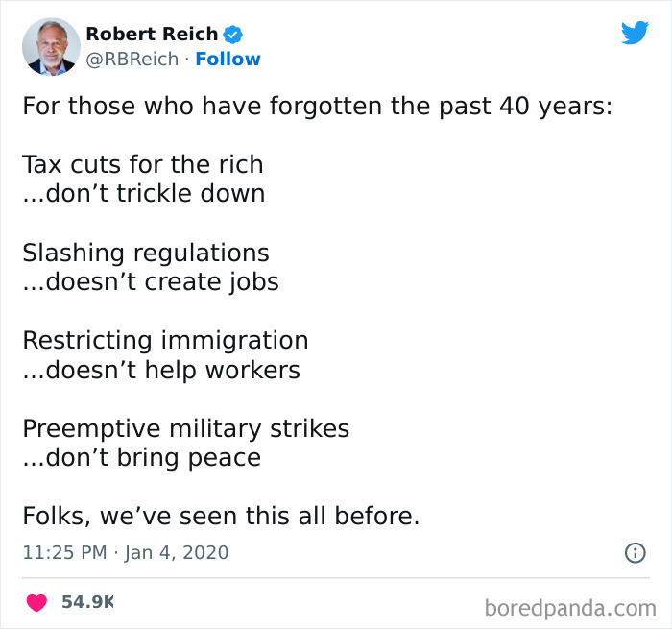Image resolution: width=672 pixels, height=629 pixels.
Task: Open the @RBReich handle link
Action: click(x=132, y=60)
